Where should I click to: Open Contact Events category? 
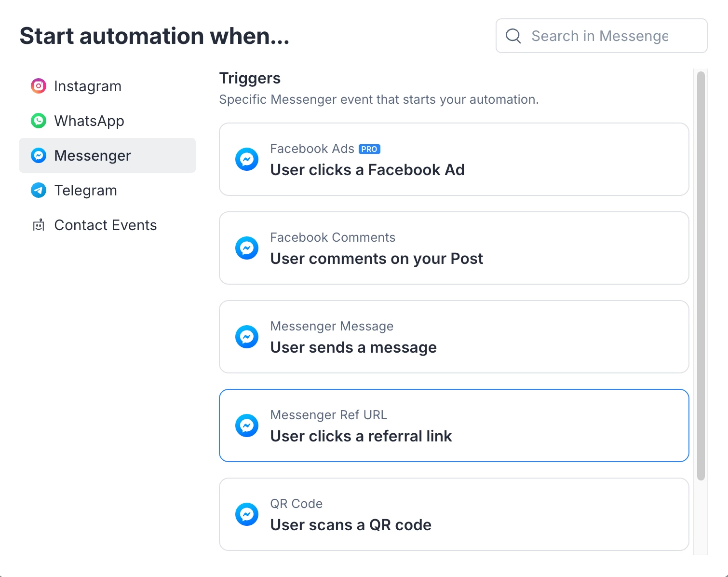[x=105, y=225]
